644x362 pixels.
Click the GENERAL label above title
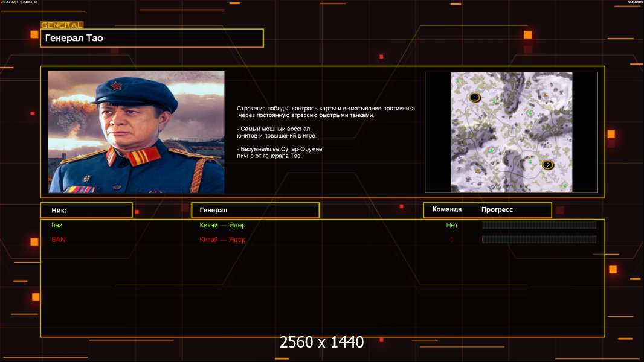62,25
